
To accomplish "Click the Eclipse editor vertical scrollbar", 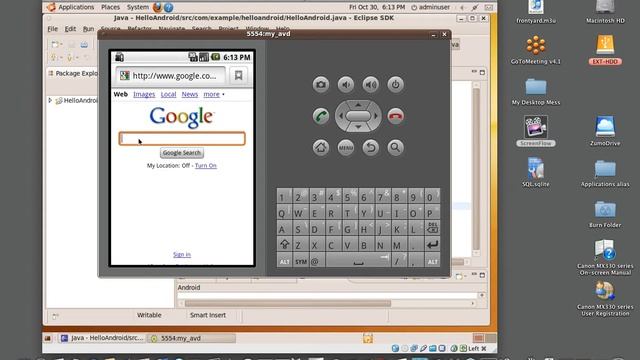I will 476,169.
